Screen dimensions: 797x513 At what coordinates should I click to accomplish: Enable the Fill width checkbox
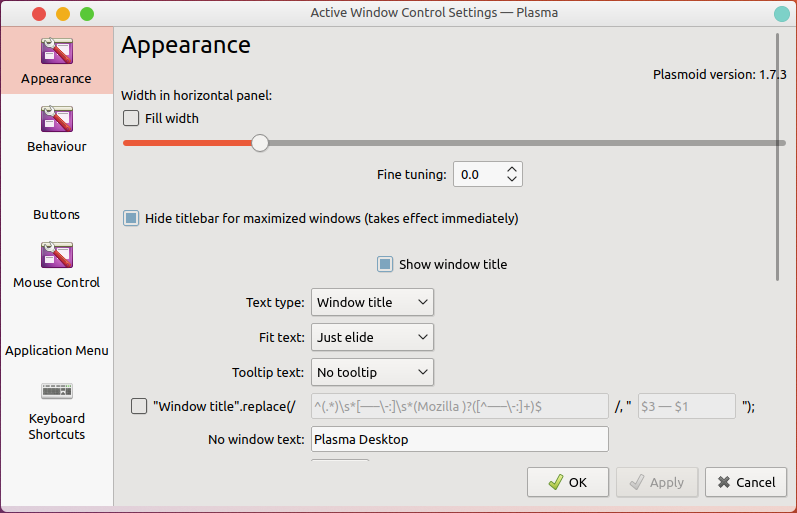[x=131, y=118]
